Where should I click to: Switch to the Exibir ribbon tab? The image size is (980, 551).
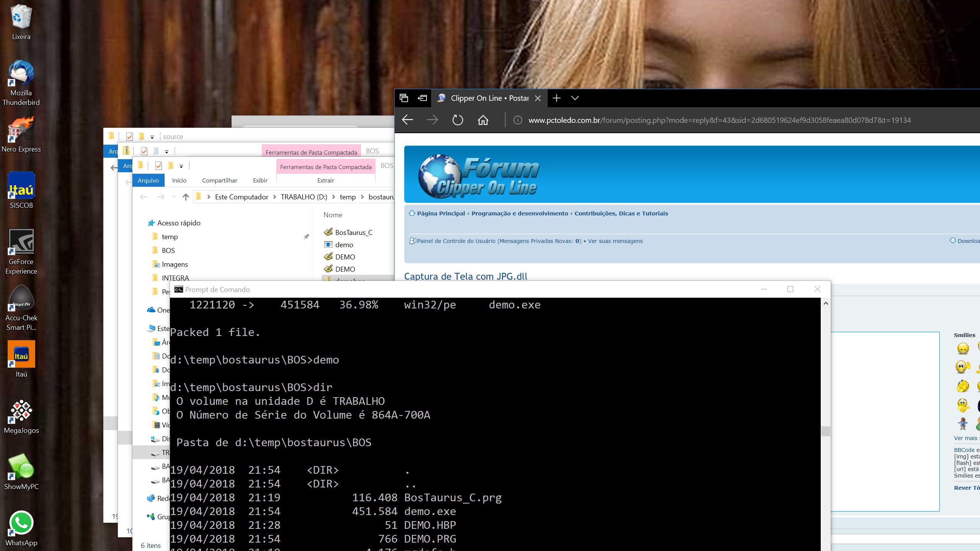(260, 181)
